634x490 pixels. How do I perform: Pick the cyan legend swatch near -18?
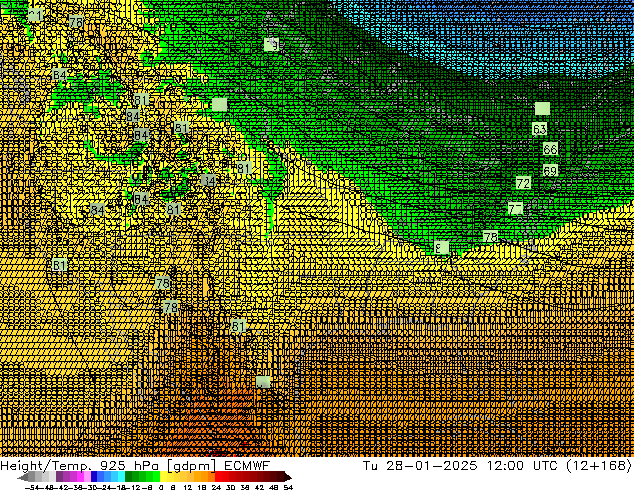pyautogui.click(x=121, y=477)
